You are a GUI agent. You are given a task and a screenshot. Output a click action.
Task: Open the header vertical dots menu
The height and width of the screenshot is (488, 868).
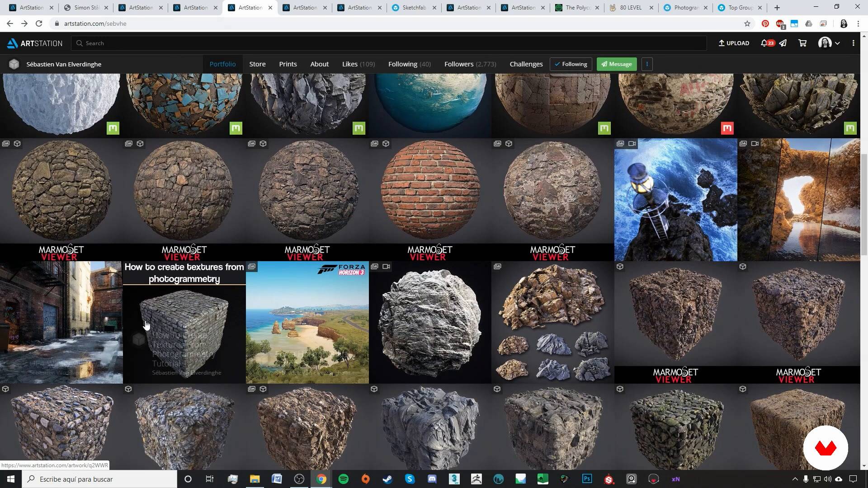[853, 43]
